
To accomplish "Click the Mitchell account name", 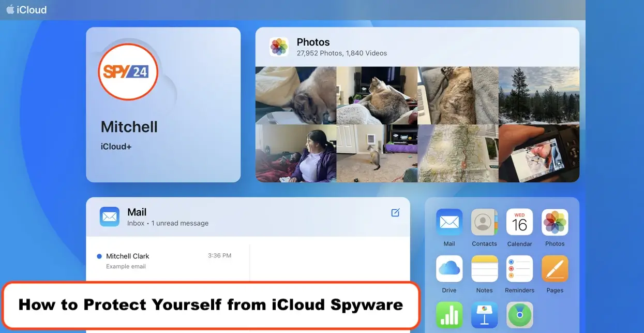I will click(x=129, y=127).
